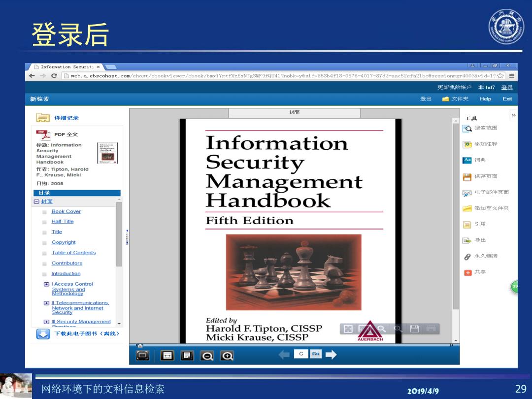
Task: Select the 目录 contents tab
Action: (77, 193)
